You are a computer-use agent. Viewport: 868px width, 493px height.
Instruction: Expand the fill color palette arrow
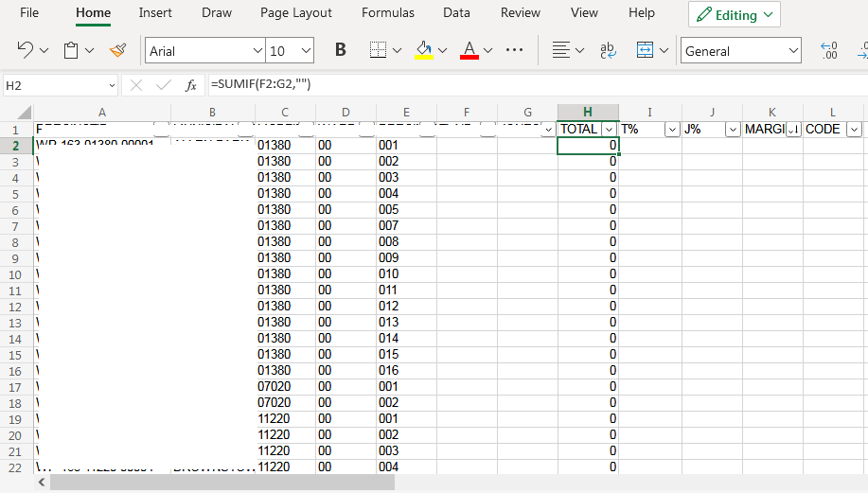442,51
